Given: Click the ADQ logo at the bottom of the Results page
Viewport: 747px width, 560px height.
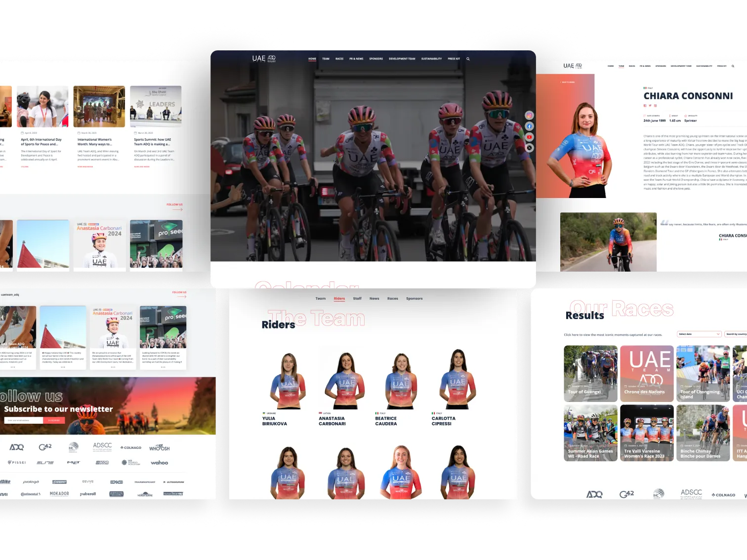Looking at the screenshot, I should [594, 494].
